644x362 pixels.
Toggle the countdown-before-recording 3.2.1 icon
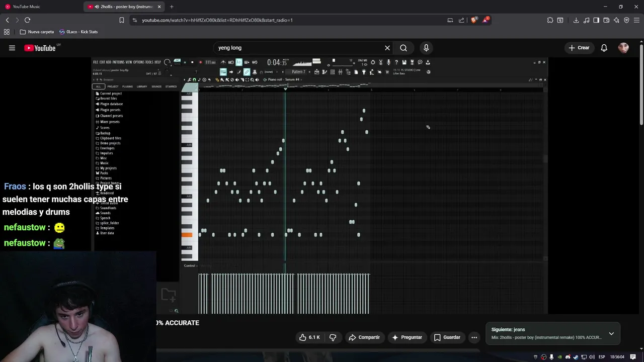coord(239,62)
